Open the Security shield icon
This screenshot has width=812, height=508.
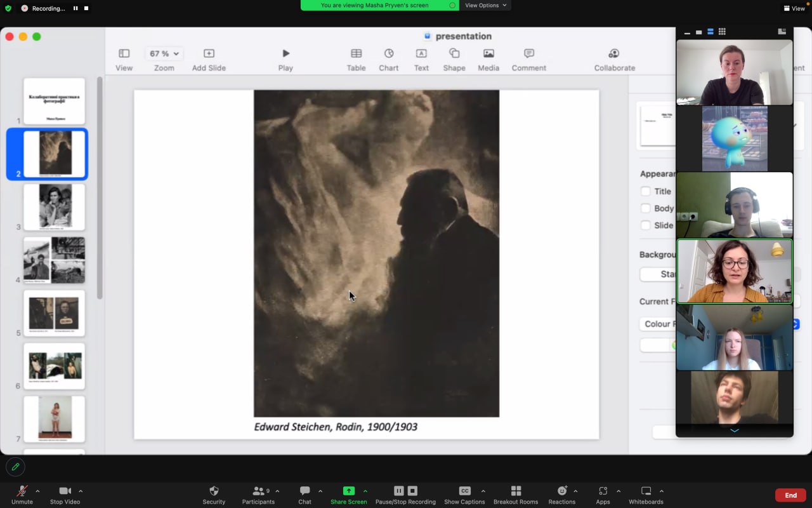(214, 491)
